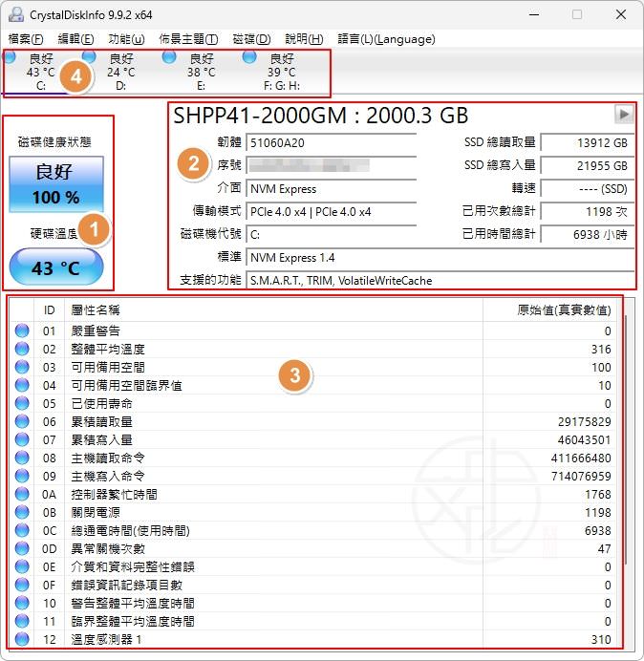Click status icon of row 0A 控制器繁忙時間
Screen dimensions: 644x661
pyautogui.click(x=22, y=494)
